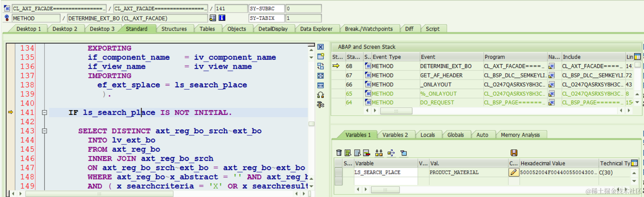
Task: Click the green insert-row variable icon
Action: point(348,152)
